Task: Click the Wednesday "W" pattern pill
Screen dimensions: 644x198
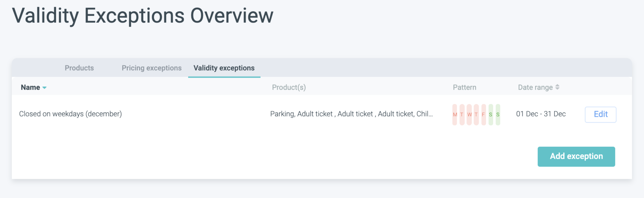Action: (469, 115)
